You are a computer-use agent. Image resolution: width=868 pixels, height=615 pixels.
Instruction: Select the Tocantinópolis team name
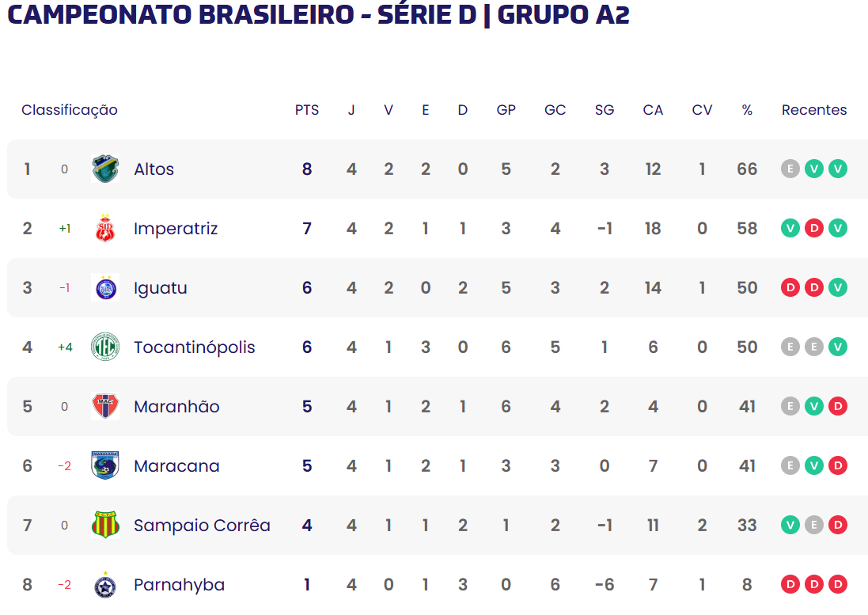(194, 347)
